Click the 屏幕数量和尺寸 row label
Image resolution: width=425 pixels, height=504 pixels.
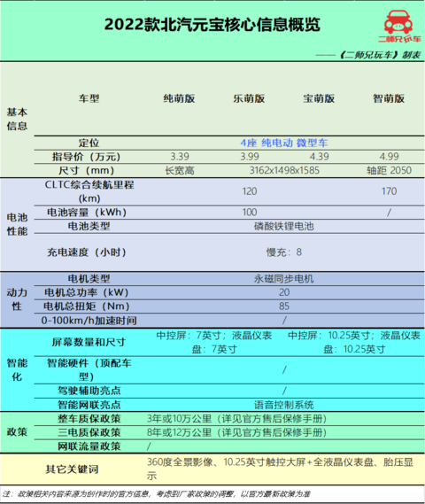pyautogui.click(x=89, y=342)
